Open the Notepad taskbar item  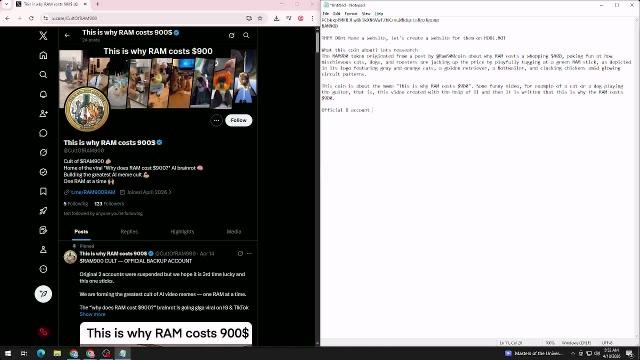click(122, 353)
